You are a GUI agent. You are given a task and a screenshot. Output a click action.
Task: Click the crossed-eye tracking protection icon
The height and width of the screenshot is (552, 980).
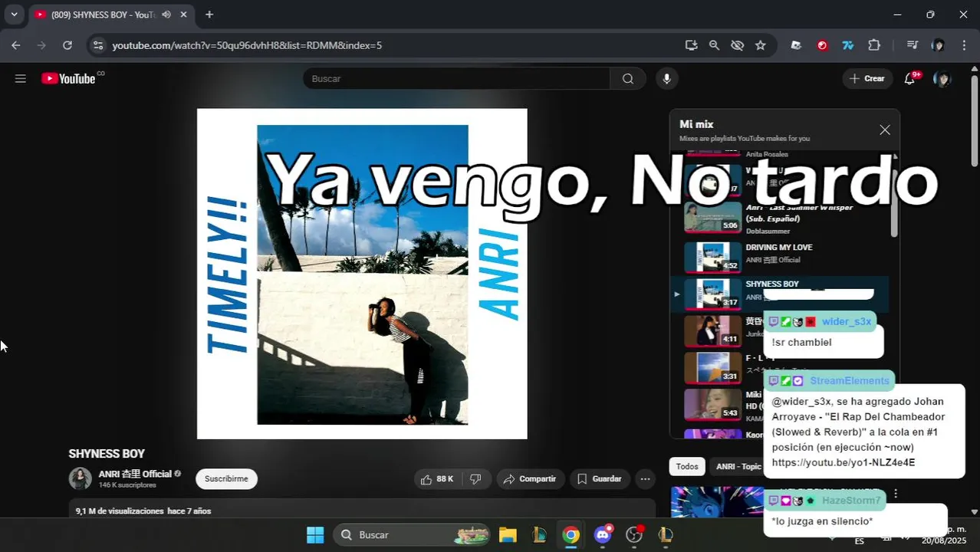[737, 45]
